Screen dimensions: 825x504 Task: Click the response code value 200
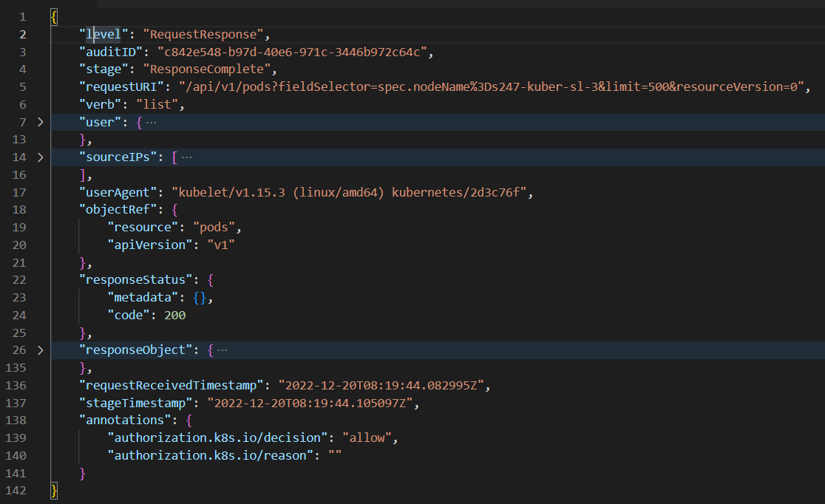175,315
